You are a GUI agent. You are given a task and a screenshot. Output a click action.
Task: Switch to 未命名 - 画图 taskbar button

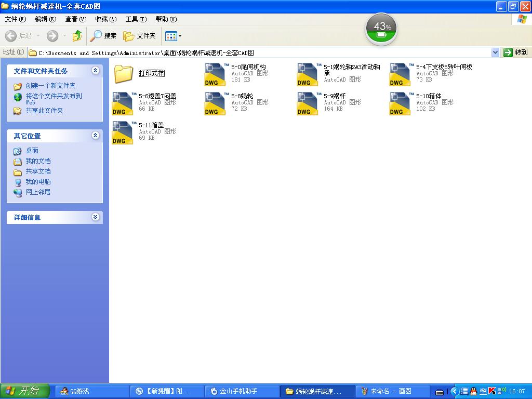point(393,391)
